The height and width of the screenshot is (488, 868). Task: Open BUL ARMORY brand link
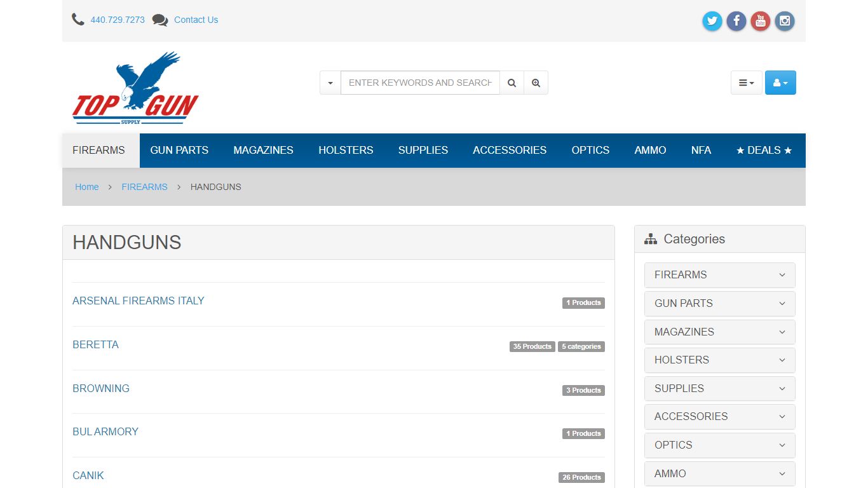pyautogui.click(x=105, y=432)
